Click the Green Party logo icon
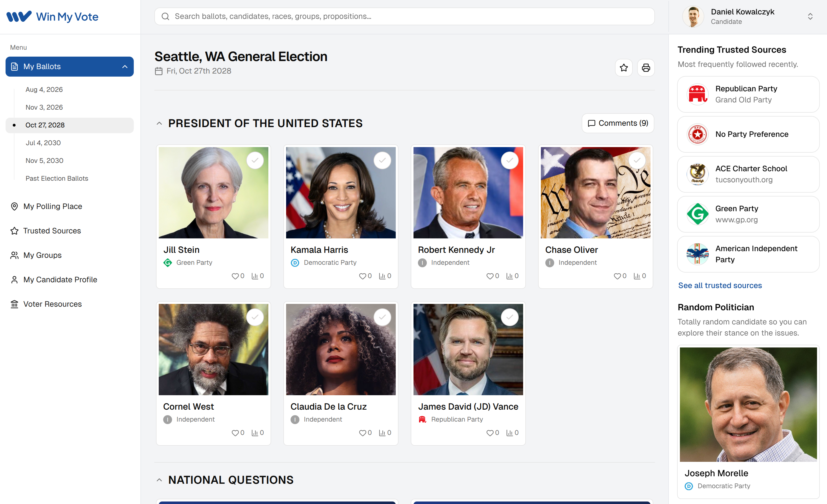This screenshot has height=504, width=827. coord(697,214)
